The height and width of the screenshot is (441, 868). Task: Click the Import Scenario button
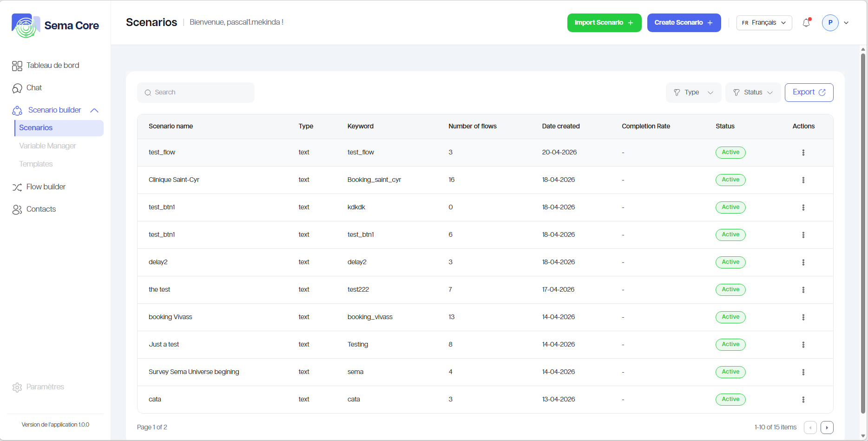(x=604, y=23)
